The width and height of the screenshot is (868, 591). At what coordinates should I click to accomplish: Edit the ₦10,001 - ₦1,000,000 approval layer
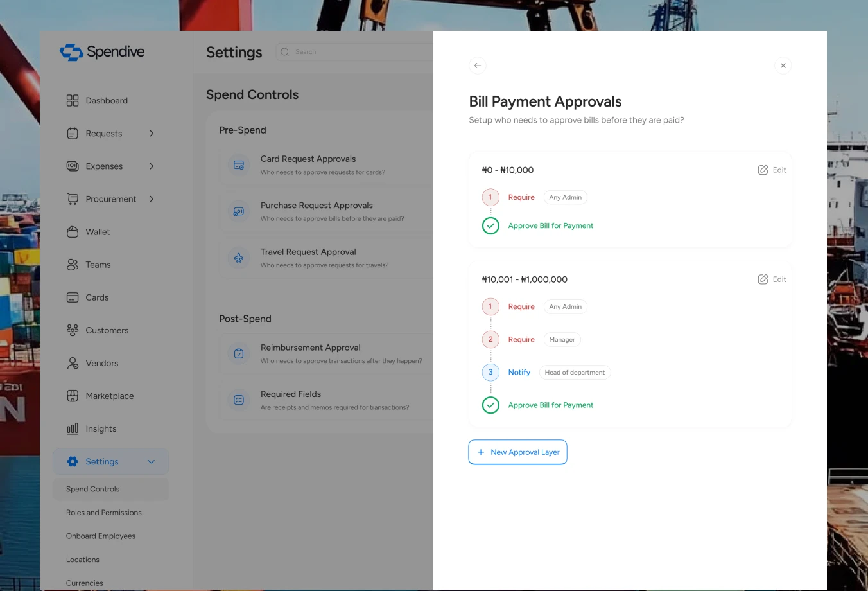click(x=772, y=279)
